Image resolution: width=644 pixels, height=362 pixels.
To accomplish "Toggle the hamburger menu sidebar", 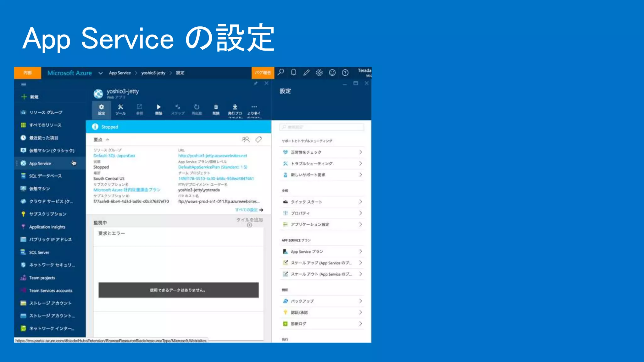I will [24, 85].
